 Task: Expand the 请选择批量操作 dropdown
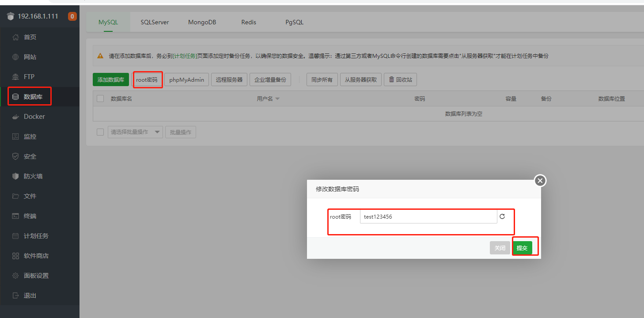coord(136,132)
